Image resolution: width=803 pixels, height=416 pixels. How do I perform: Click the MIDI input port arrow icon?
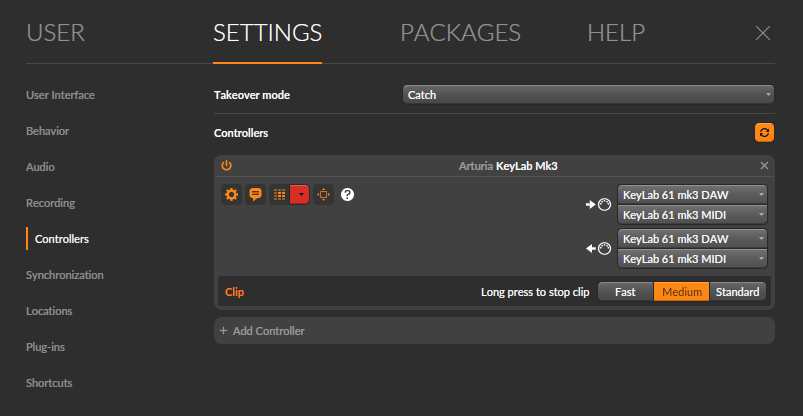click(x=598, y=205)
